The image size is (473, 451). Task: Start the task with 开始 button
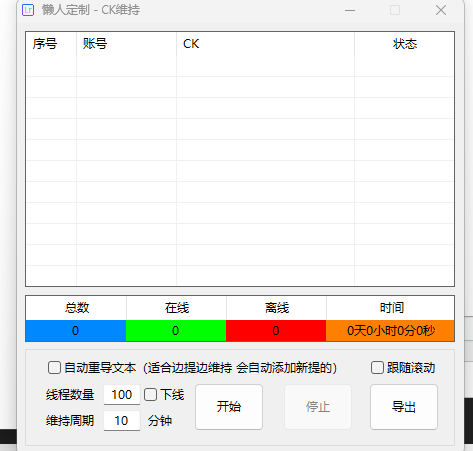229,407
